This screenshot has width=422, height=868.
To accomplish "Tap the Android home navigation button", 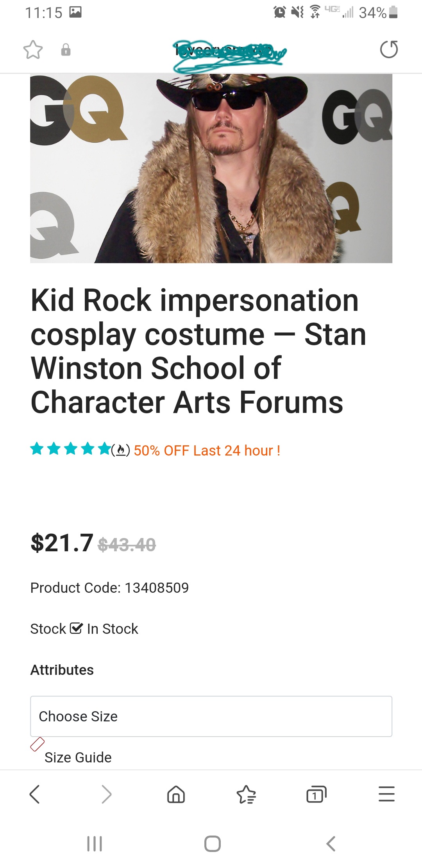I will 213,843.
